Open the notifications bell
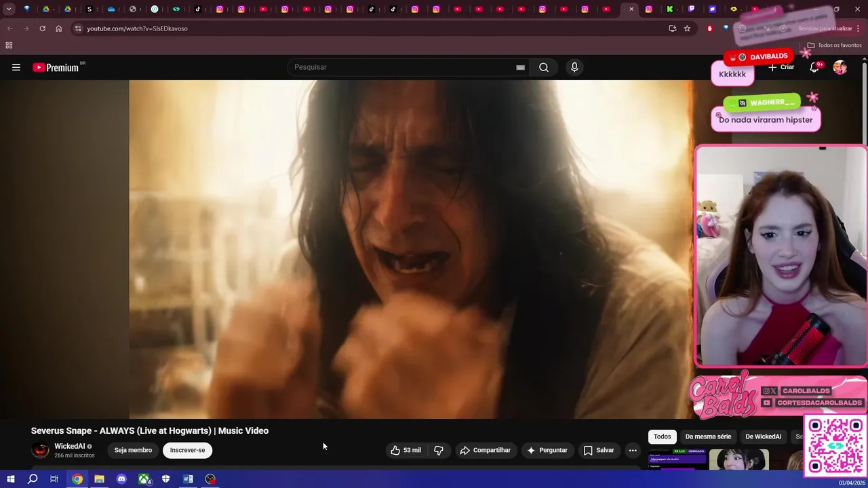Screen dimensions: 868x488 point(815,67)
